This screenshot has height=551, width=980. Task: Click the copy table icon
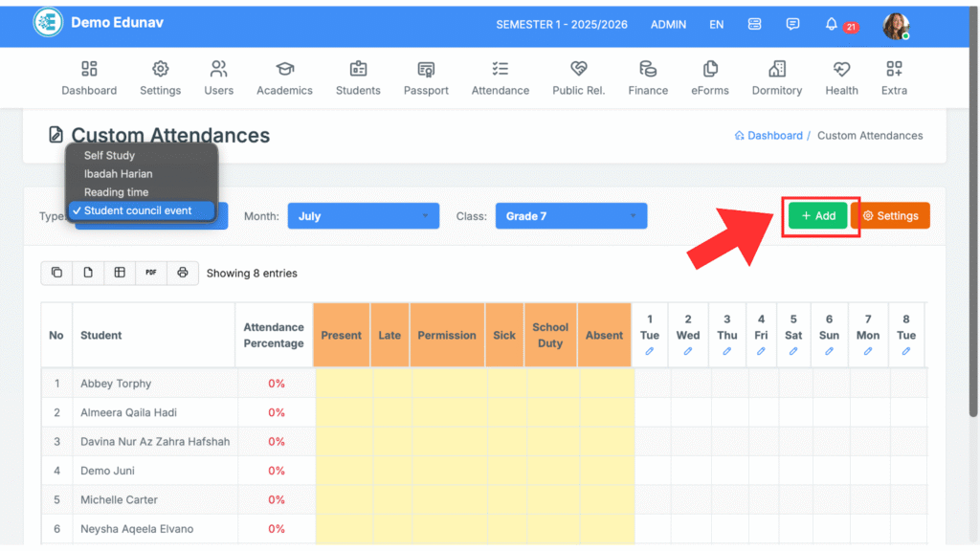[56, 273]
